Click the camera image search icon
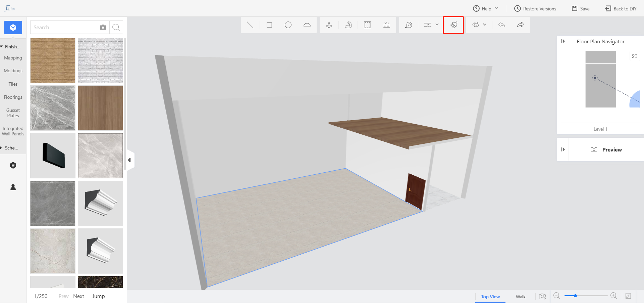Image resolution: width=644 pixels, height=303 pixels. [x=103, y=28]
